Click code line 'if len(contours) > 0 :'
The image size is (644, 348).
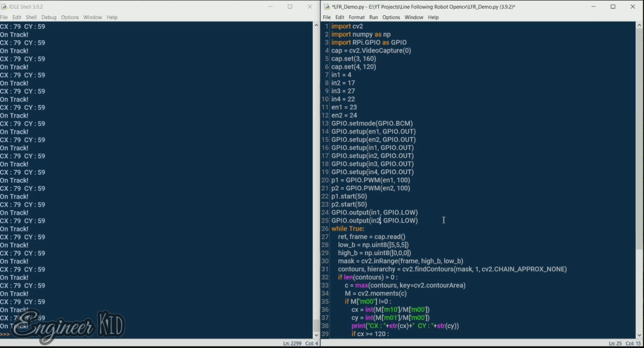[368, 277]
